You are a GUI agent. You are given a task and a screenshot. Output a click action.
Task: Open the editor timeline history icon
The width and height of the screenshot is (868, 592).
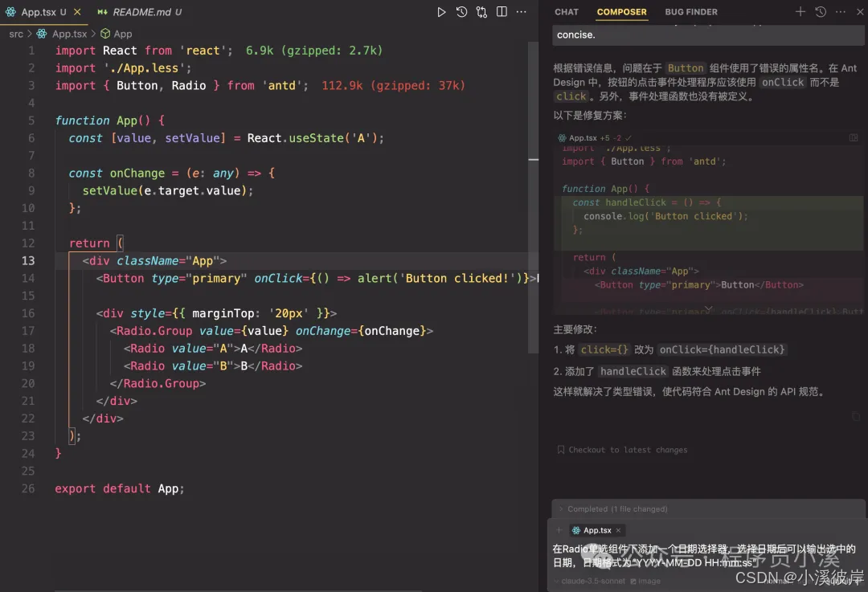pos(461,11)
